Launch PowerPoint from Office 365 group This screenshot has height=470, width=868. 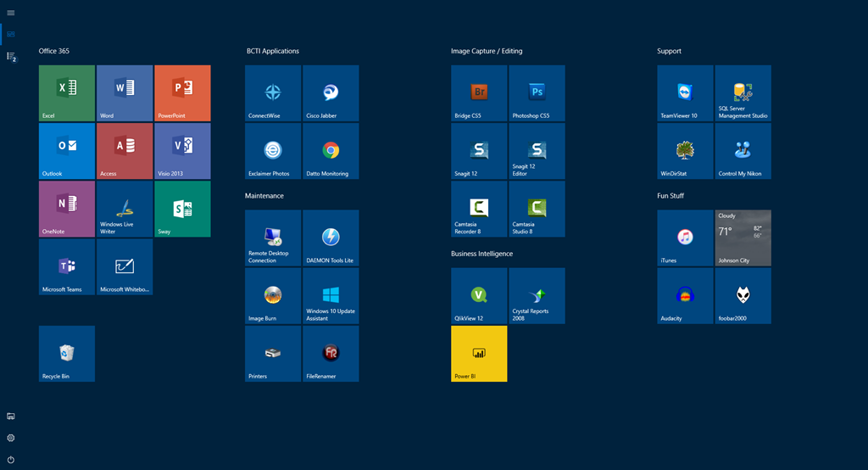point(182,93)
